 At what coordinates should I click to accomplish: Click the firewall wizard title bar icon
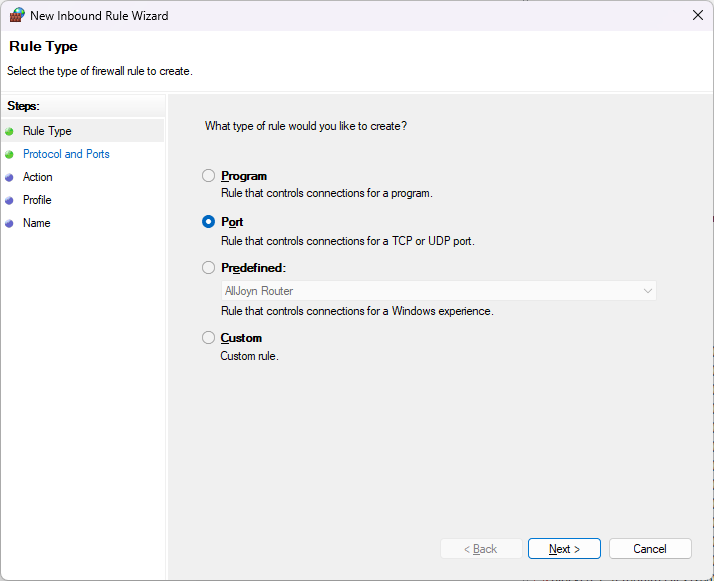point(17,16)
